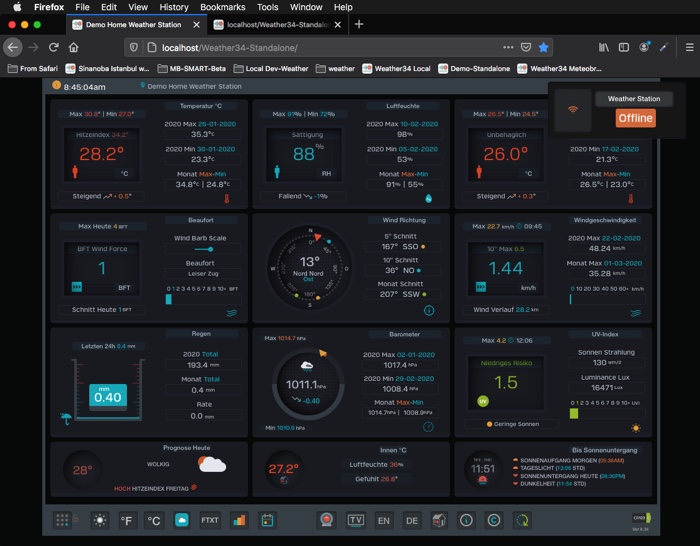Switch to the Demo Home Weather Station tab

(133, 25)
